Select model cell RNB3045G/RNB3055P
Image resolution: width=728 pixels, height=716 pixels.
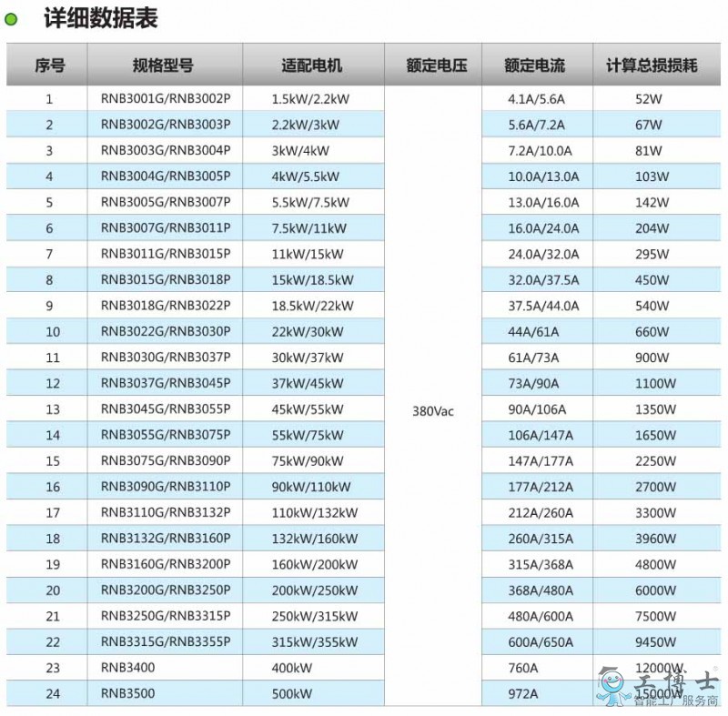[x=166, y=409]
